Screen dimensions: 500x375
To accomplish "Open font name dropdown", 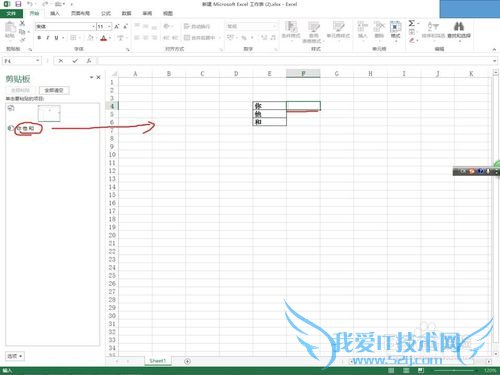I will (x=93, y=26).
